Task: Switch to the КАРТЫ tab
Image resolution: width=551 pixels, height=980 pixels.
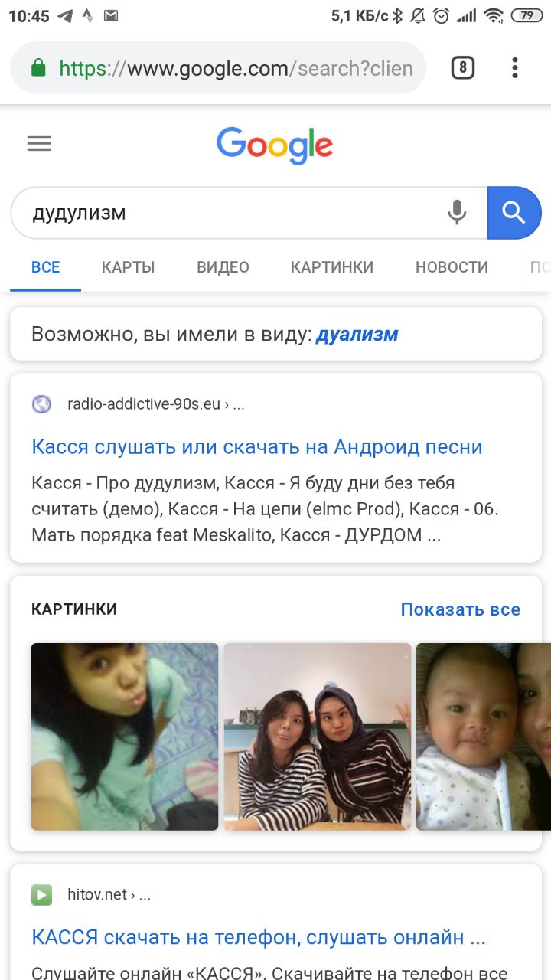Action: click(x=129, y=267)
